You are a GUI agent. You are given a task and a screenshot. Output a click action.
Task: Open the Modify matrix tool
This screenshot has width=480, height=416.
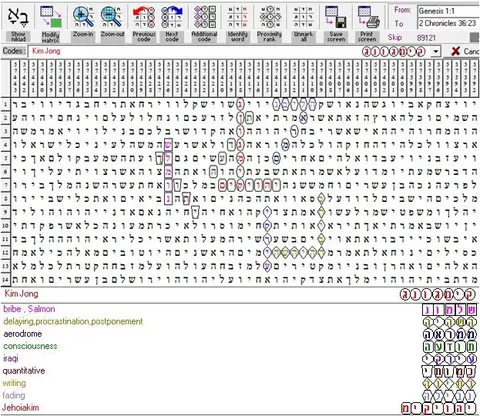tap(51, 17)
